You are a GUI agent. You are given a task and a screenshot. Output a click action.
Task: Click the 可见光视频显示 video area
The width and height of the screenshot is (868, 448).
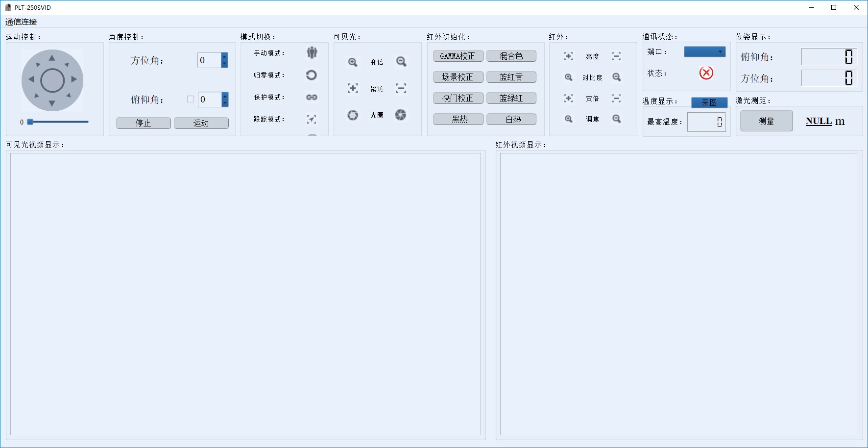[245, 294]
